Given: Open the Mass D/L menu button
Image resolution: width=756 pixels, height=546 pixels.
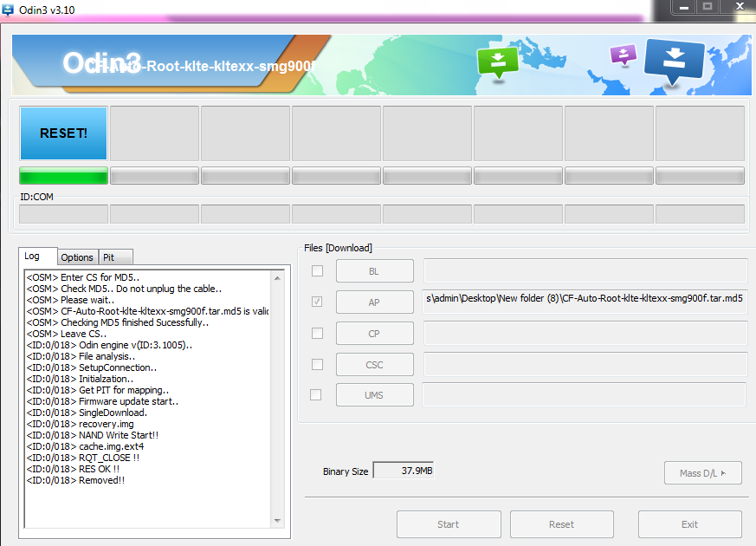Looking at the screenshot, I should [703, 473].
